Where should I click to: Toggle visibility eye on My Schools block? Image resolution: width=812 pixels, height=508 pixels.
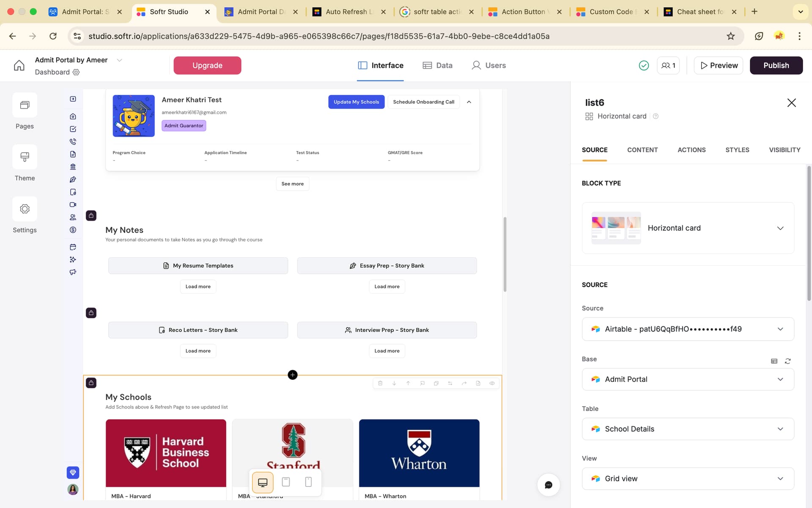pos(492,383)
